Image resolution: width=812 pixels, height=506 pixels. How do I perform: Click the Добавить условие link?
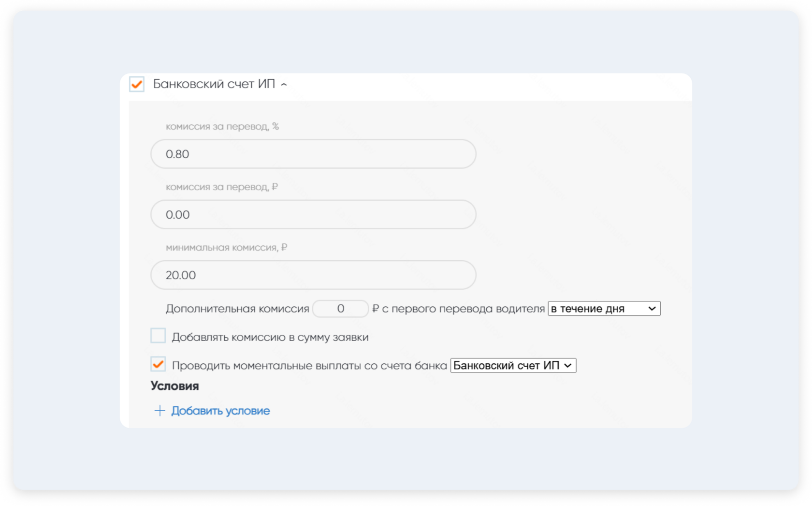220,411
